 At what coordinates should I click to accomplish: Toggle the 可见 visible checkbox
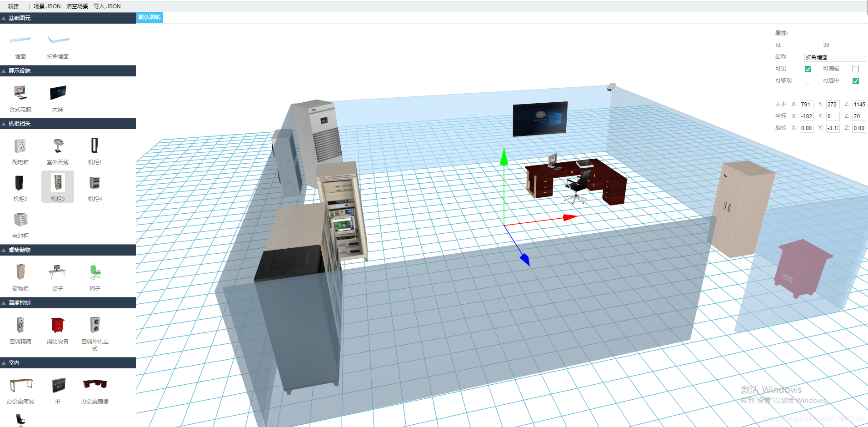[808, 69]
